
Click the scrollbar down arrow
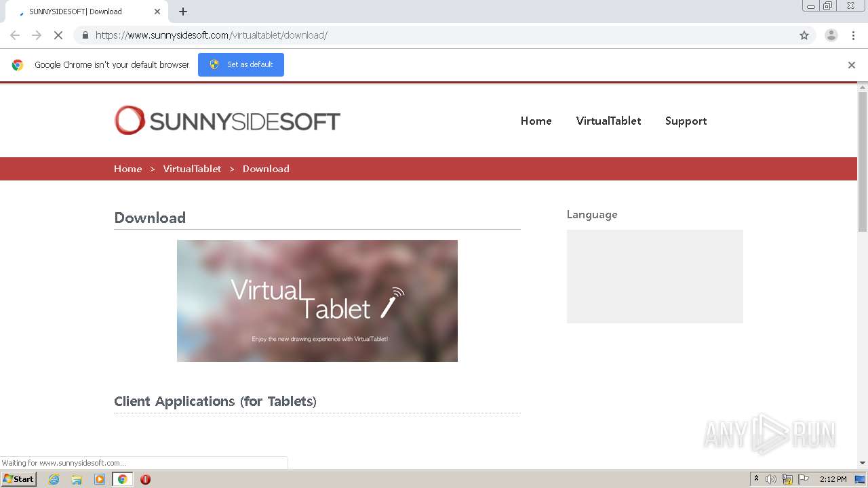[863, 463]
